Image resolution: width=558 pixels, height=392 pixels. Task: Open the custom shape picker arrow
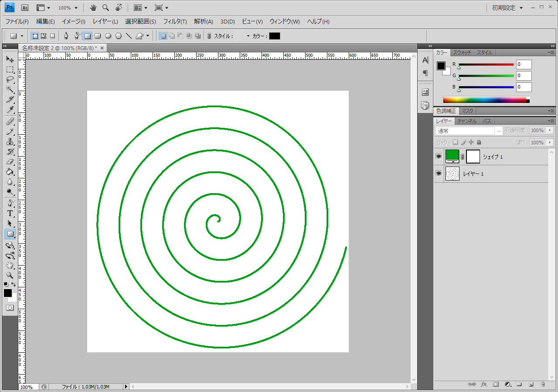coord(148,36)
